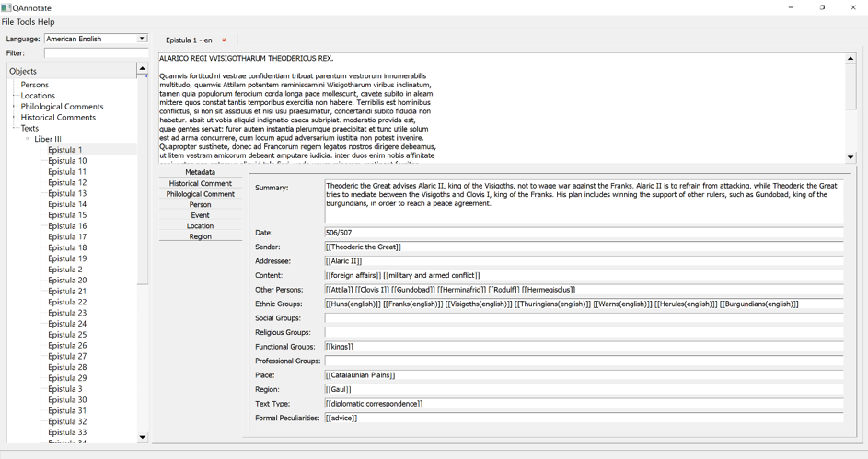Close the Epistula 1 - en tab

(224, 40)
